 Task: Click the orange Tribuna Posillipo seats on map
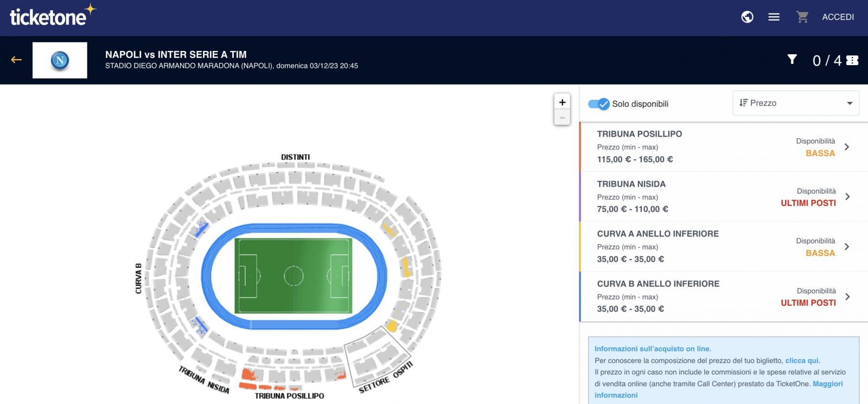[x=250, y=375]
